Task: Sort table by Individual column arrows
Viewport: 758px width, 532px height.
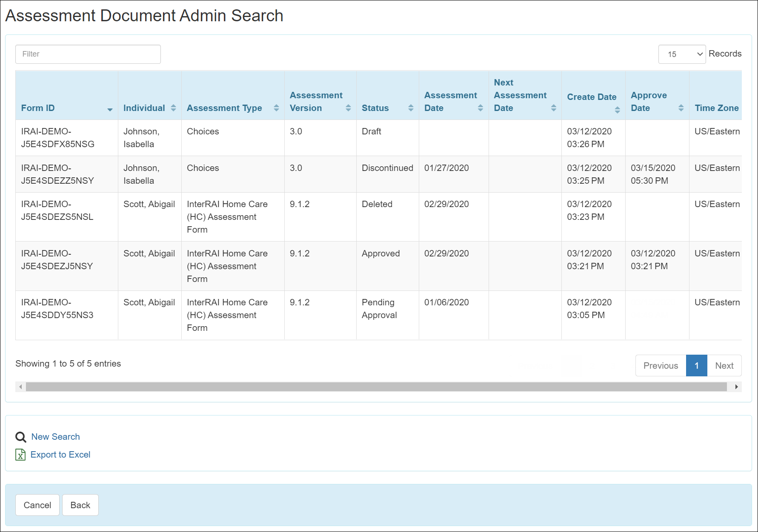Action: coord(173,108)
